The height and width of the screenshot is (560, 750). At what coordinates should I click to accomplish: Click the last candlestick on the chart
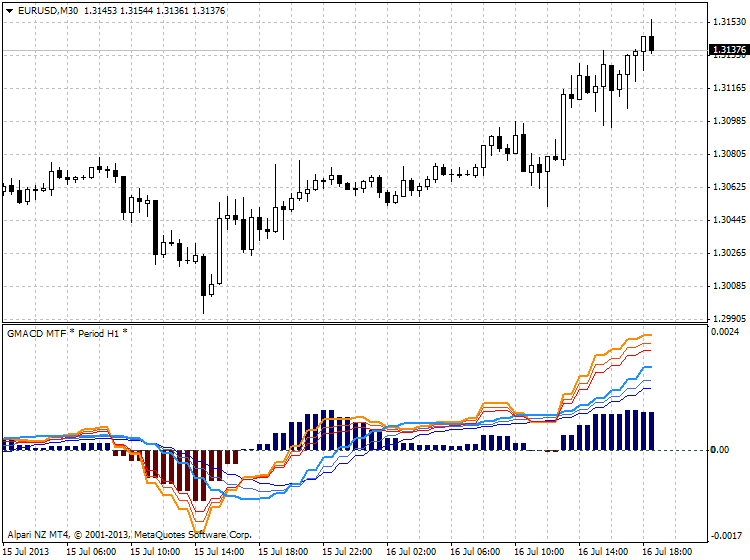[652, 42]
